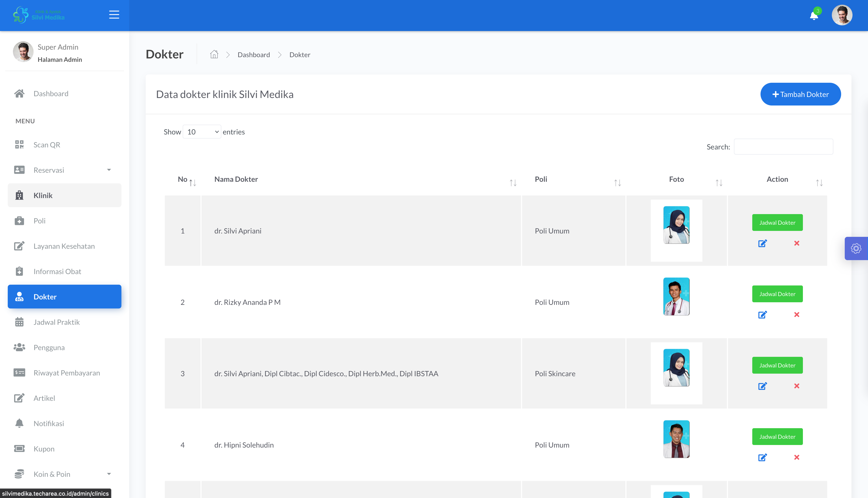This screenshot has height=498, width=868.
Task: Edit dr. Rizky Ananda P M
Action: (762, 315)
